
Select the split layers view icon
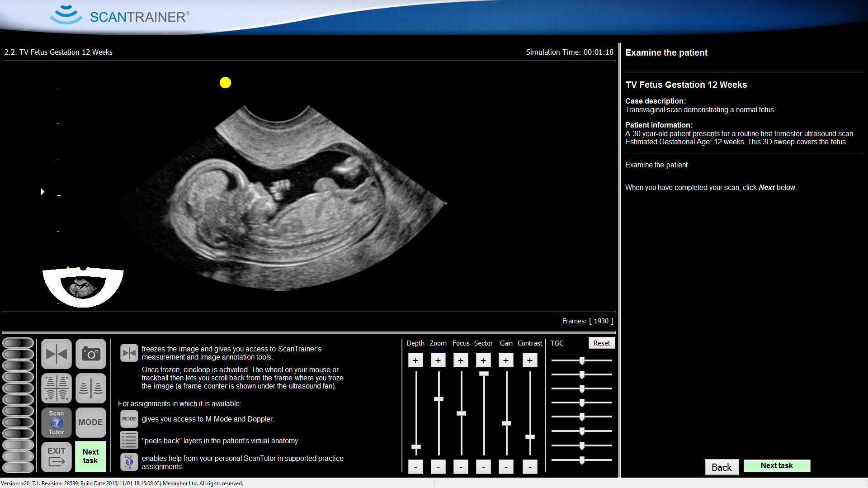coord(91,388)
